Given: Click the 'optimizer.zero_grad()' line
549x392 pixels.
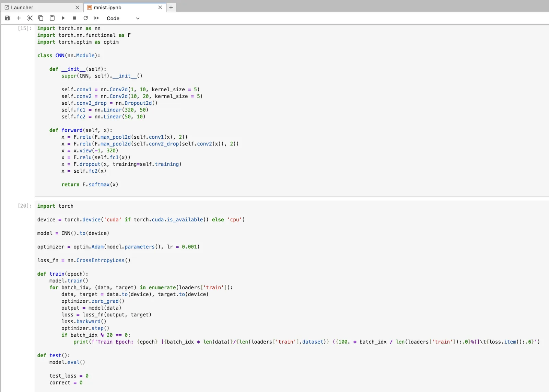Looking at the screenshot, I should coord(93,301).
